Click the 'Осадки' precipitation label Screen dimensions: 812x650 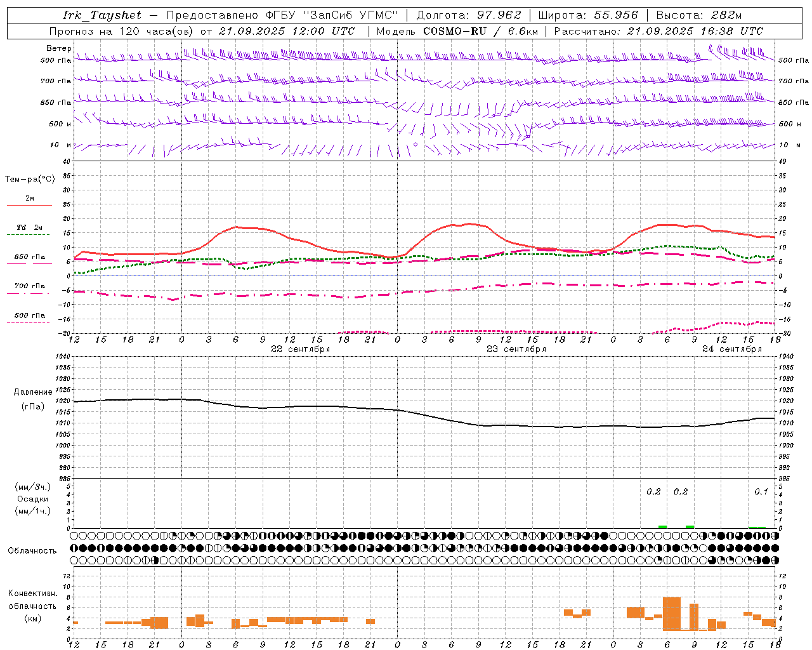click(33, 499)
